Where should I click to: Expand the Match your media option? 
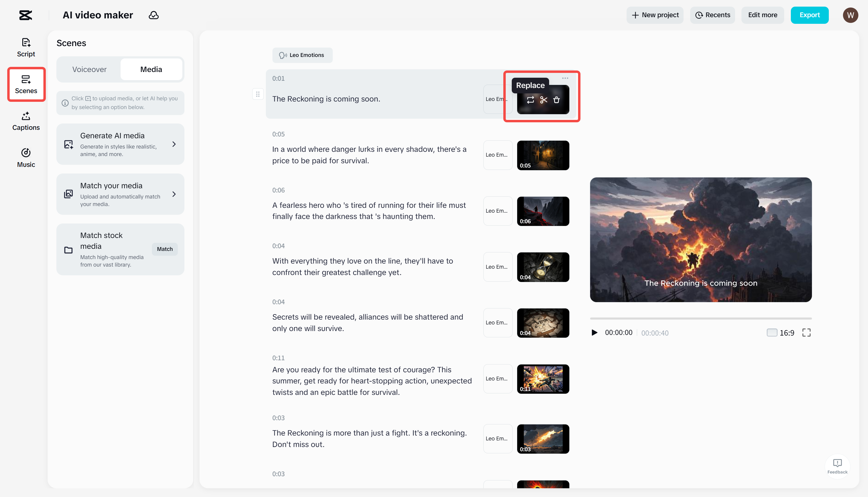pos(120,194)
